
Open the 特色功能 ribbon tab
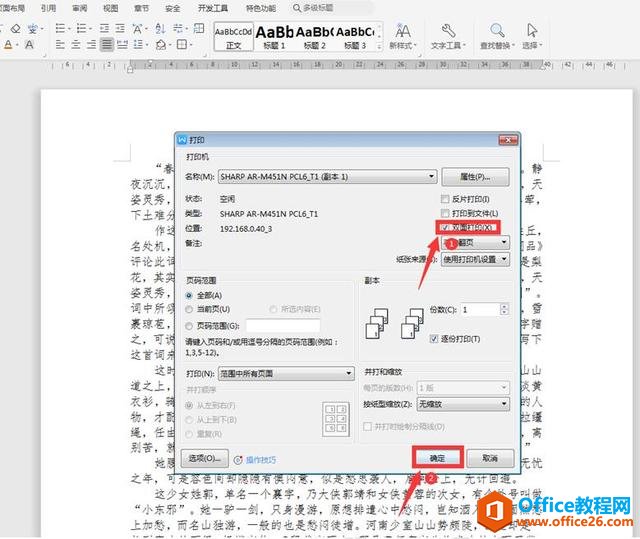click(x=261, y=8)
